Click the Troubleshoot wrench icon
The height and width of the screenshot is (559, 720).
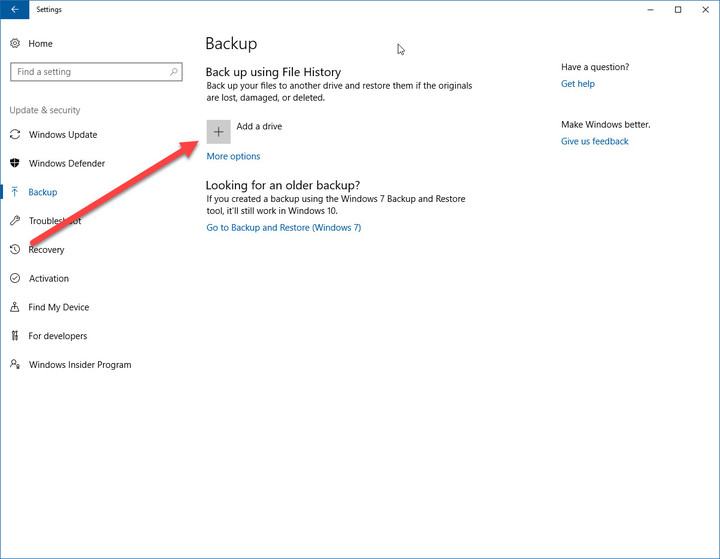(15, 220)
